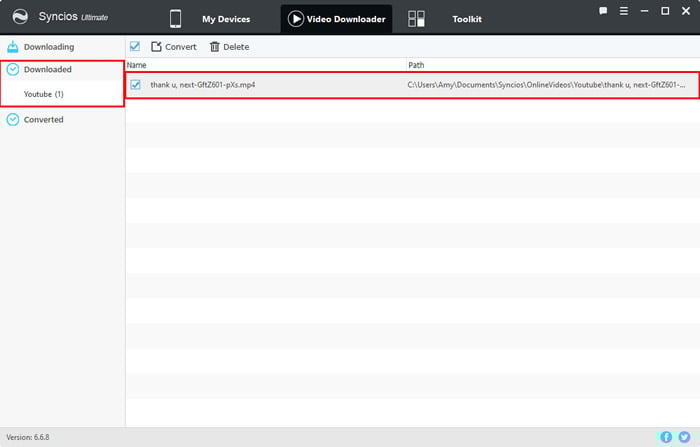Viewport: 700px width, 447px height.
Task: Expand the Converted section chevron
Action: click(12, 119)
